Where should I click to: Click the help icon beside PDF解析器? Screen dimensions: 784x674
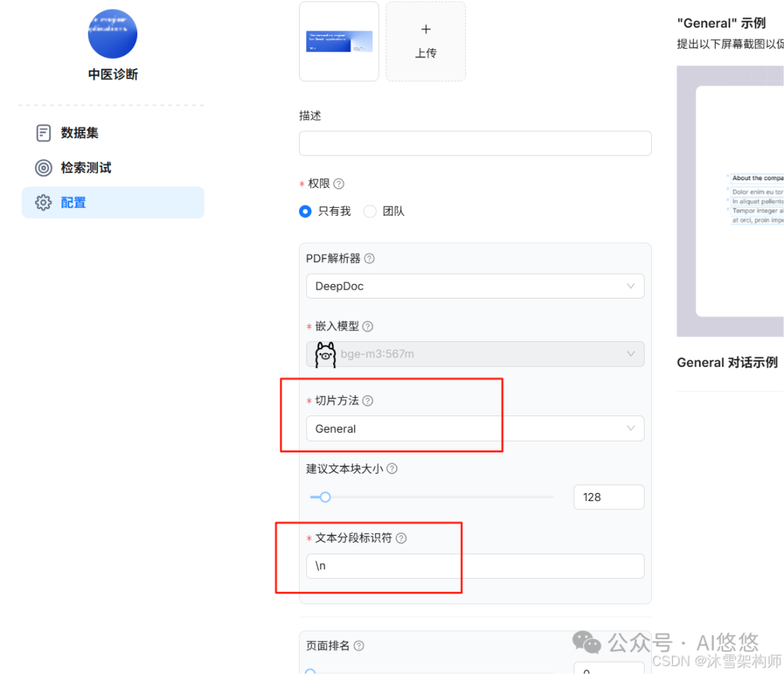click(369, 259)
